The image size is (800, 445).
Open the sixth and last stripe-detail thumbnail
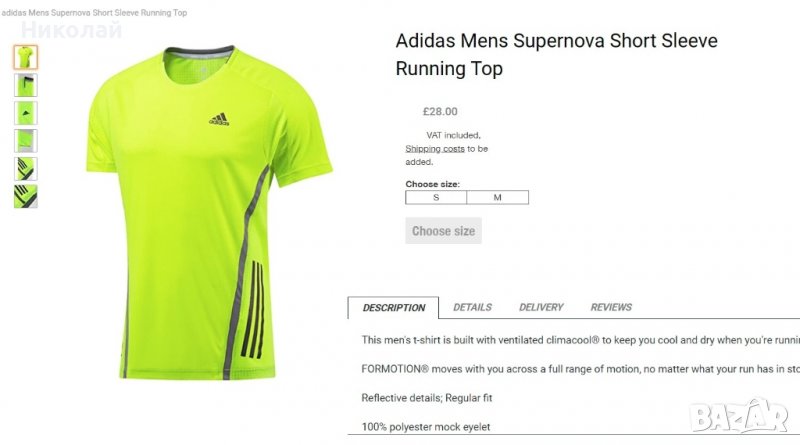tap(26, 196)
